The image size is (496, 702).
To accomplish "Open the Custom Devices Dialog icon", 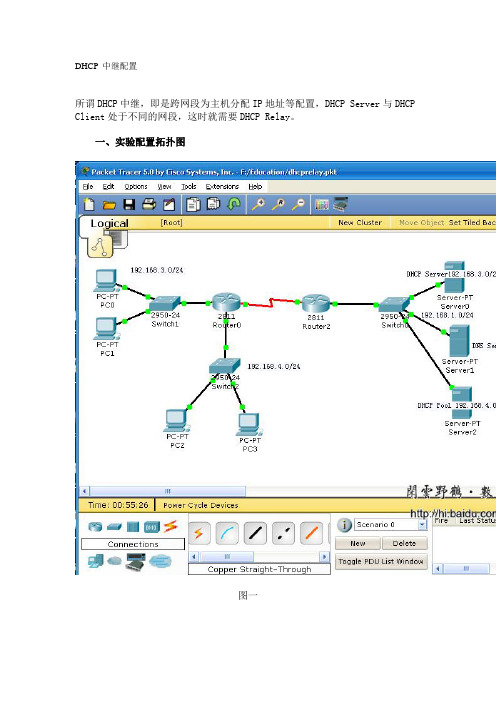I will tap(340, 205).
